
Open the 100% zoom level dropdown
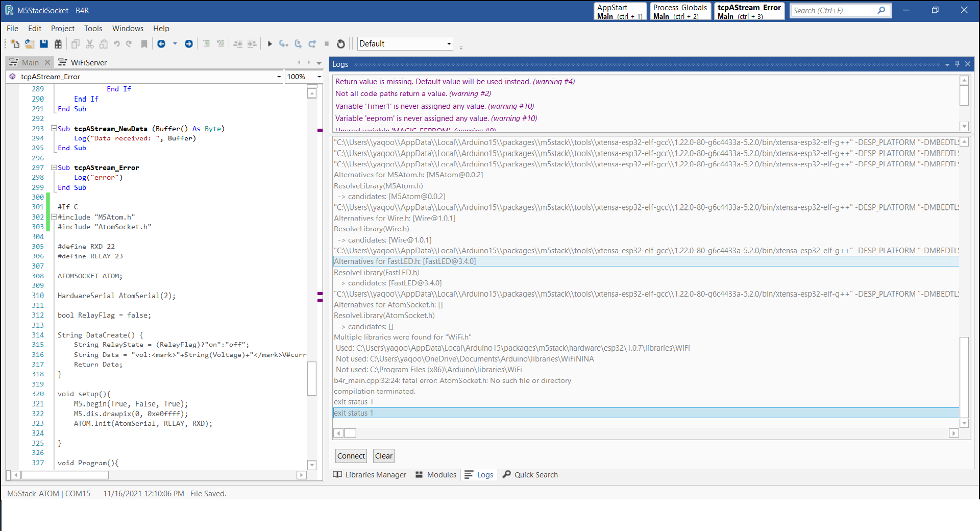[x=320, y=77]
